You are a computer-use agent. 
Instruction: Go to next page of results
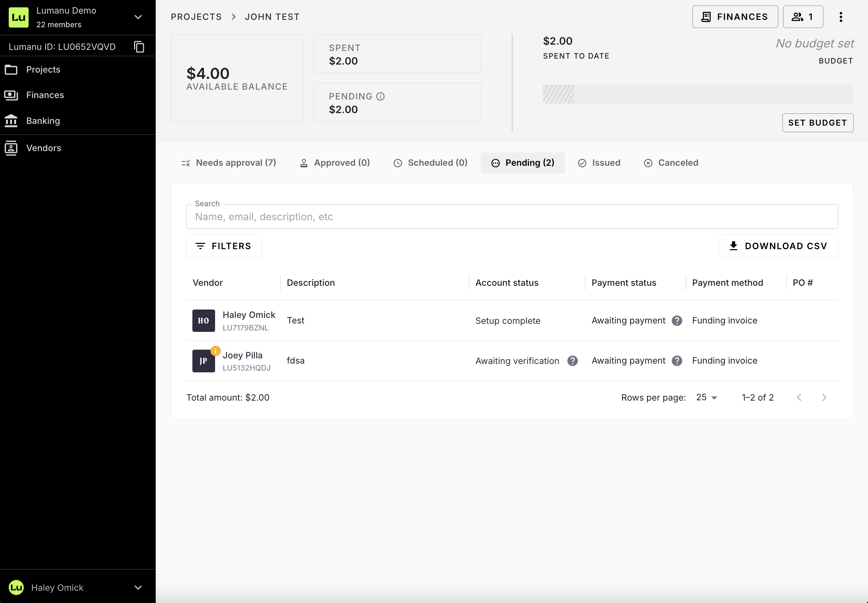tap(824, 397)
